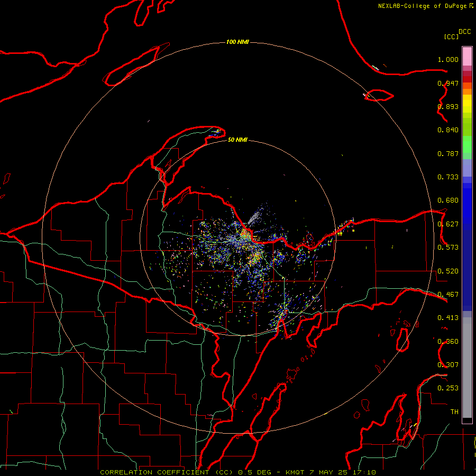Click the 0.733 scale value
The width and height of the screenshot is (476, 476).
[448, 177]
